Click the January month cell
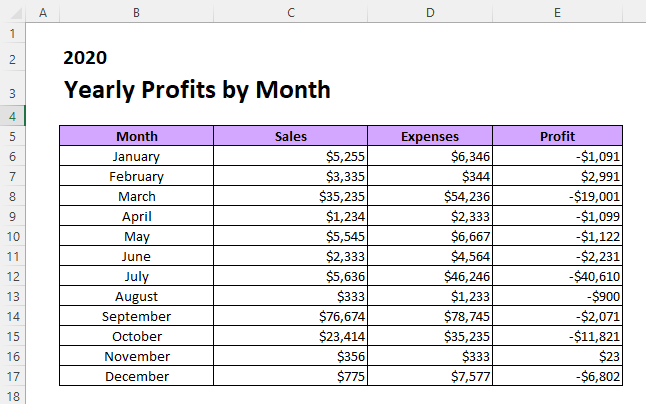 (x=136, y=156)
